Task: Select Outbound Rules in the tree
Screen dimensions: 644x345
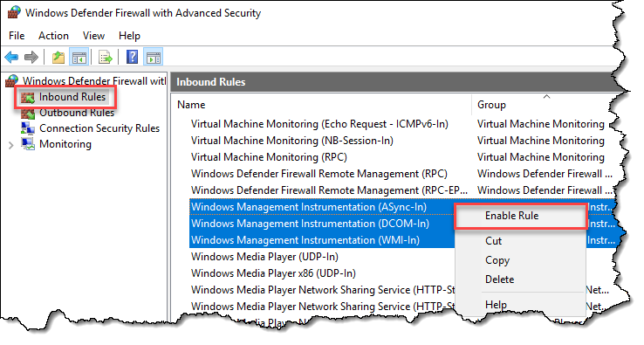Action: 77,113
